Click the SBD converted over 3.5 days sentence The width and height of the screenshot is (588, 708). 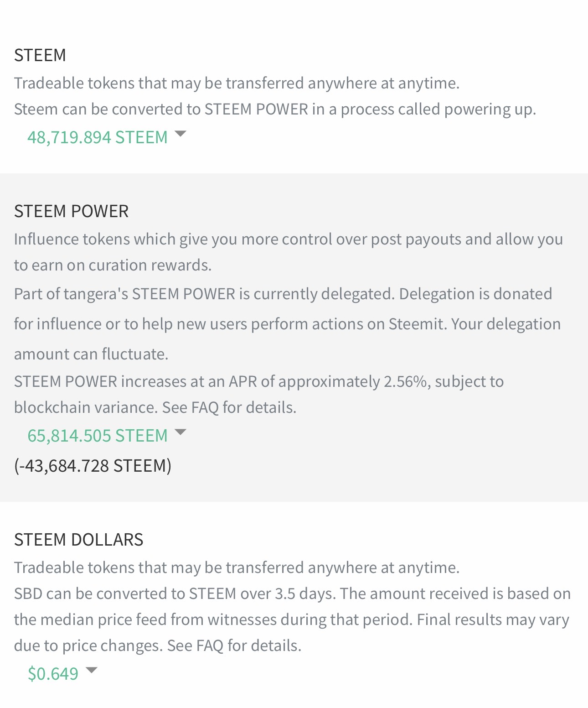[x=175, y=593]
